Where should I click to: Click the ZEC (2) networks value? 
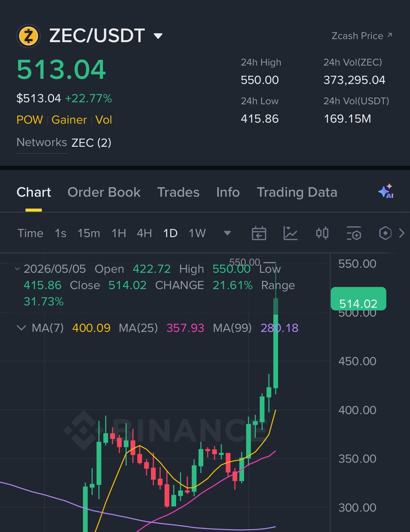pyautogui.click(x=91, y=143)
